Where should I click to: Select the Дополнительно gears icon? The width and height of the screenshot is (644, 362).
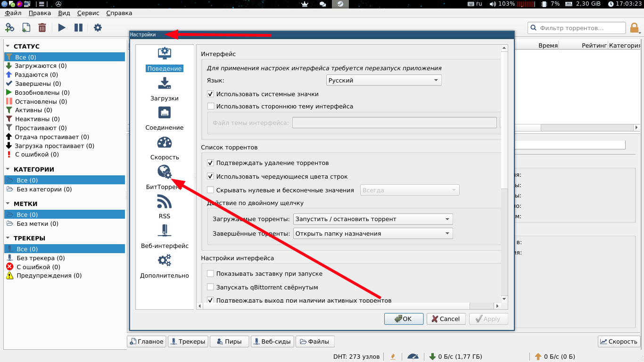(165, 260)
